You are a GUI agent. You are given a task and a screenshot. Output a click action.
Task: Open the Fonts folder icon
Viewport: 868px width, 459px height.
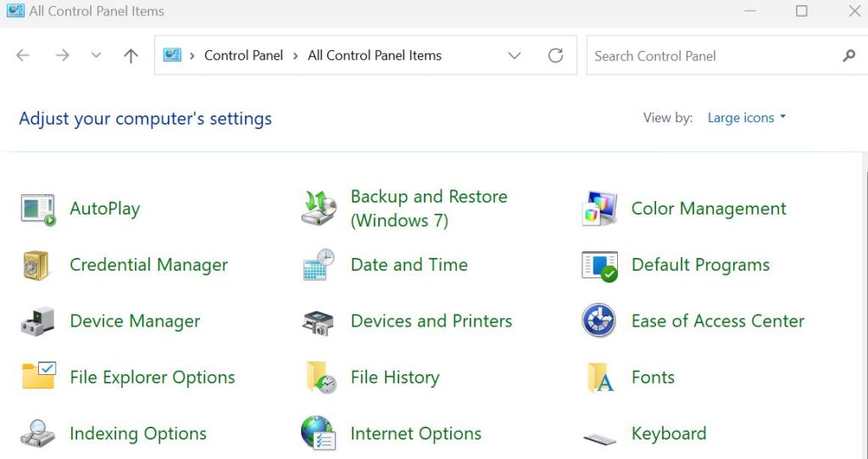(599, 378)
